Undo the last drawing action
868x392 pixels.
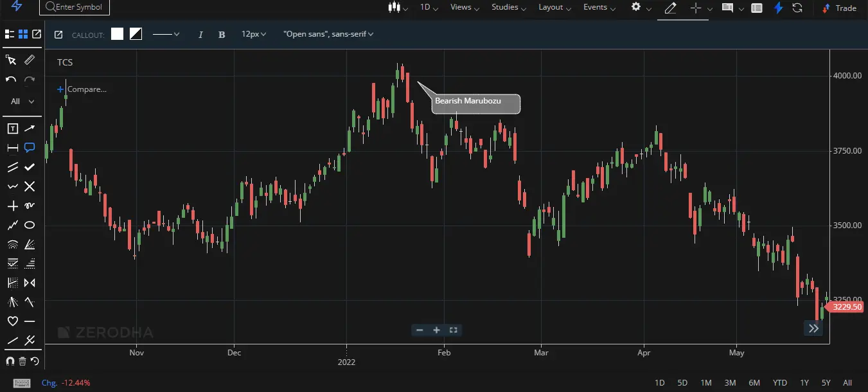[11, 80]
